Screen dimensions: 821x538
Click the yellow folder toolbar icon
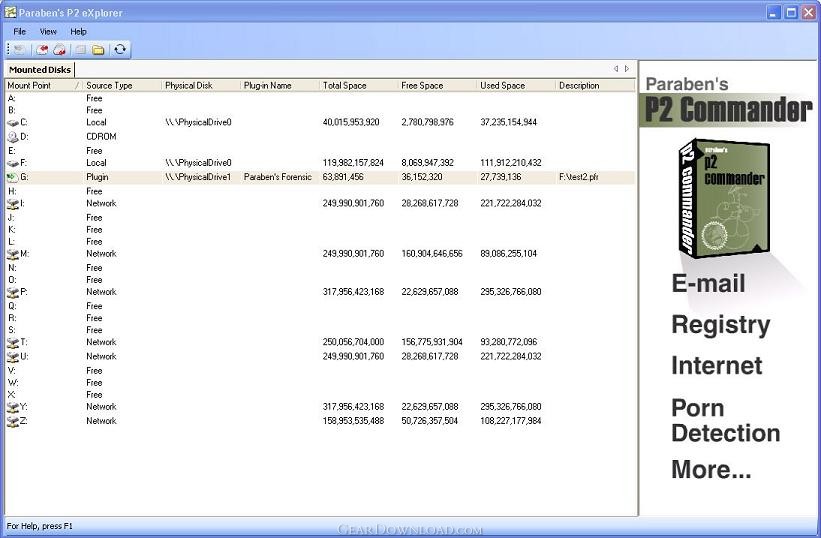pos(98,50)
